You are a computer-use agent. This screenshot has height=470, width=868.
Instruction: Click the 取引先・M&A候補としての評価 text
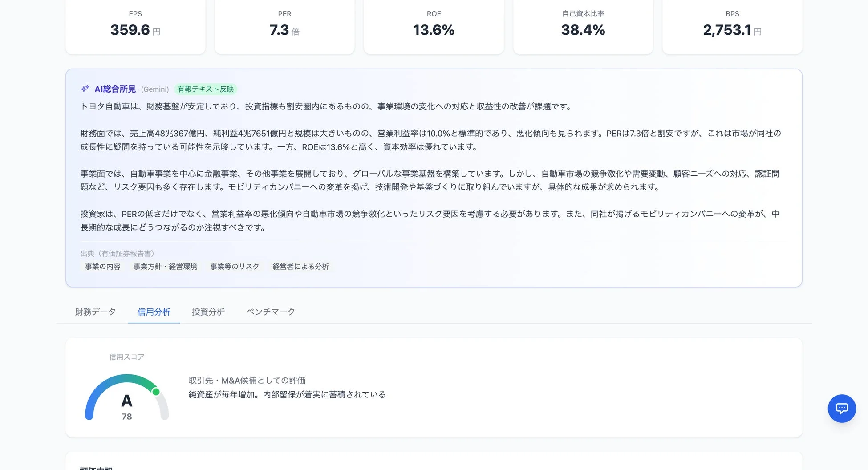point(248,380)
